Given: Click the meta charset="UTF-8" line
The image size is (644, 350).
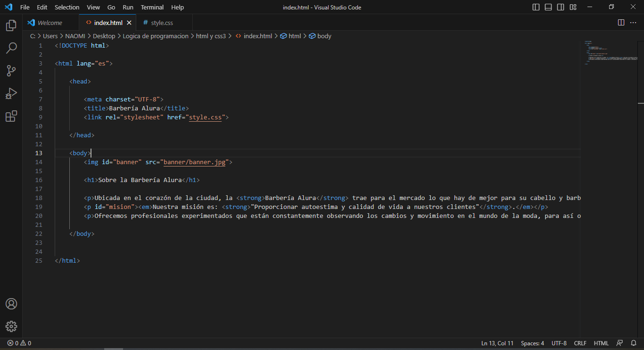Looking at the screenshot, I should 124,99.
